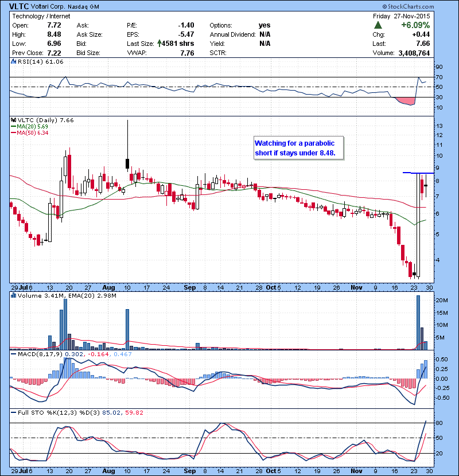Click the P/E value -1.40

[x=186, y=25]
